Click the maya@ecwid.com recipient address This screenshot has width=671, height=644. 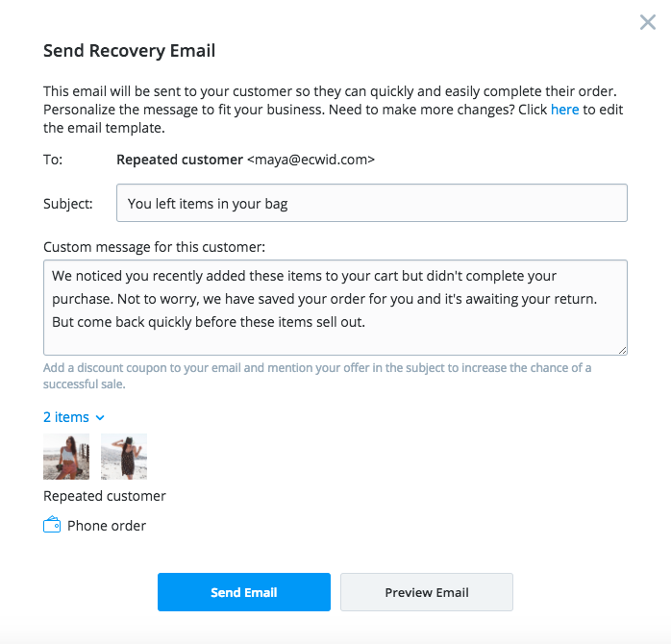(311, 160)
